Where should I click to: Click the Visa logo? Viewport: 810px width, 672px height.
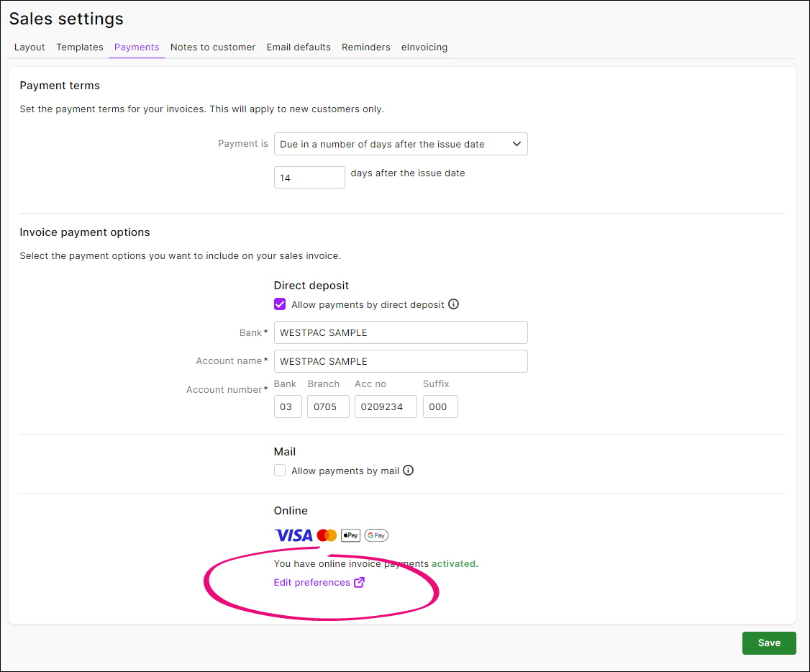[x=293, y=535]
